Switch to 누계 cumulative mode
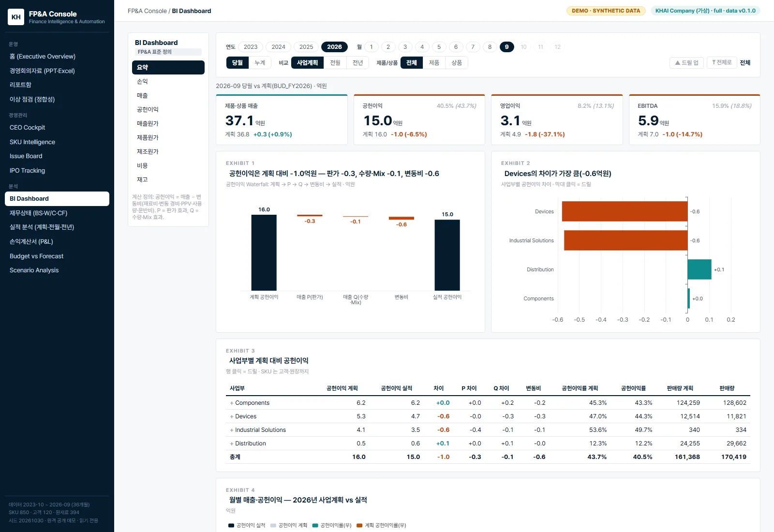Viewport: 774px width, 532px height. 260,63
